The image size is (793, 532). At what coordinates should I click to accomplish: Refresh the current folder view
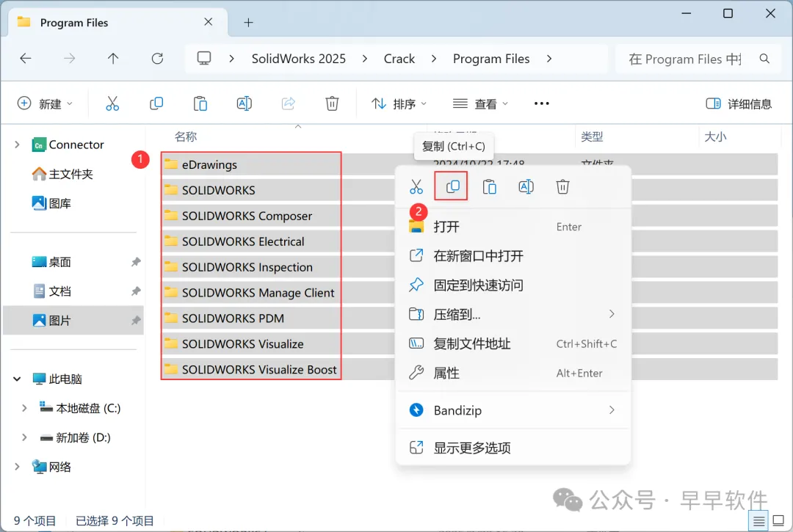[157, 59]
